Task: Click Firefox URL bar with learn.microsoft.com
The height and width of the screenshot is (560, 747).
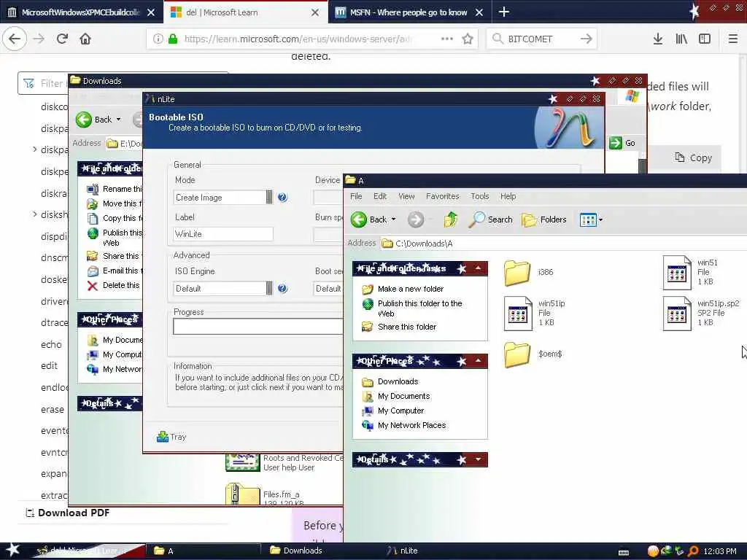Action: pos(311,39)
